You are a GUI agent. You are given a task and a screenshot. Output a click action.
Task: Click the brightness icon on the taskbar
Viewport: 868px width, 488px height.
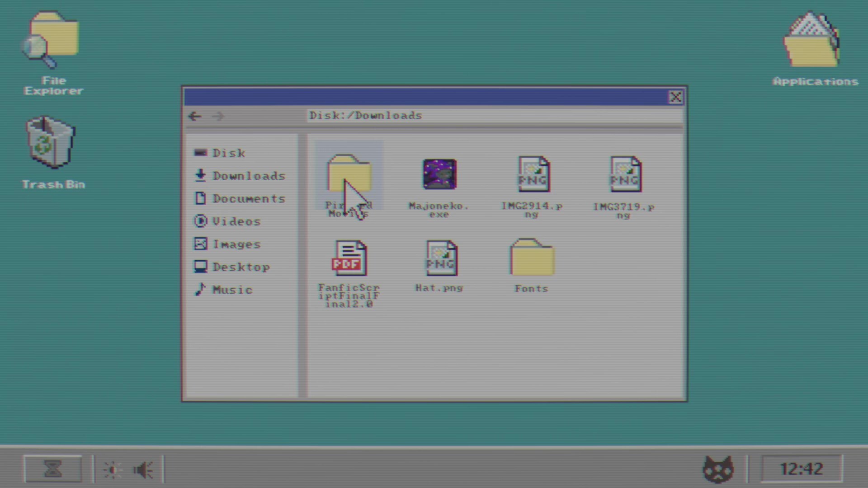click(112, 469)
